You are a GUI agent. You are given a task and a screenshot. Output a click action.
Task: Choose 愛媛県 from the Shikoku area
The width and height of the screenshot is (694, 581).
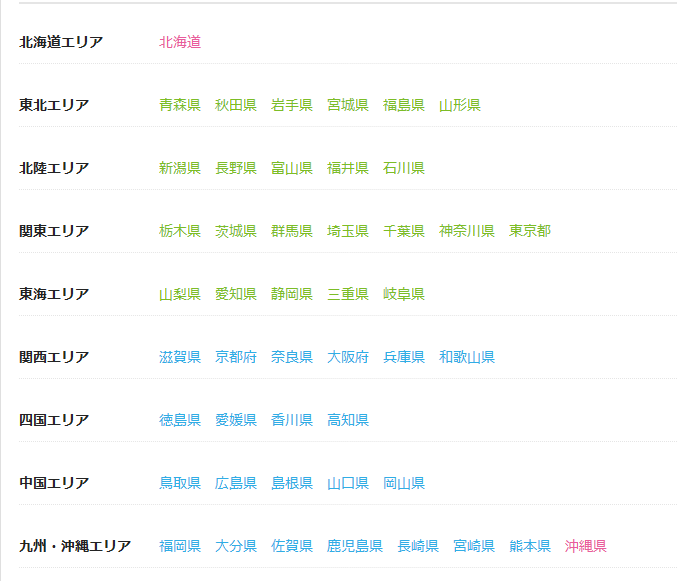(x=236, y=419)
